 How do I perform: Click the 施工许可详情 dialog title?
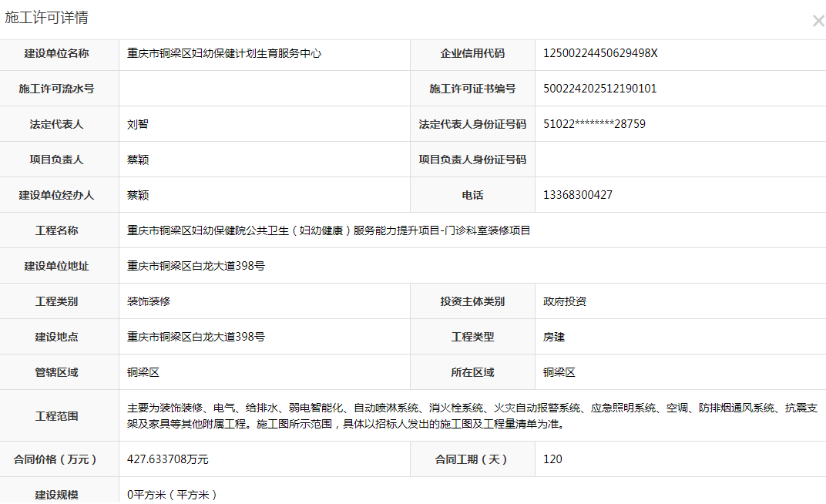click(46, 18)
